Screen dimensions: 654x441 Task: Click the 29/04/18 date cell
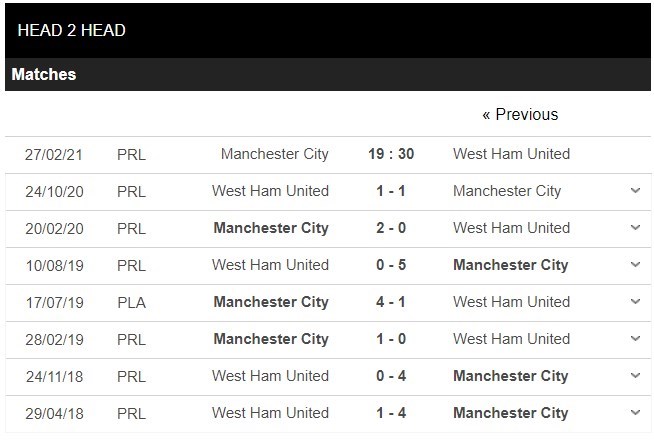click(x=54, y=413)
